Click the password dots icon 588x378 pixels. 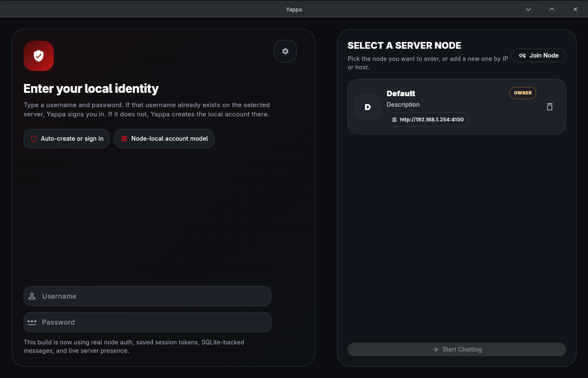tap(32, 322)
